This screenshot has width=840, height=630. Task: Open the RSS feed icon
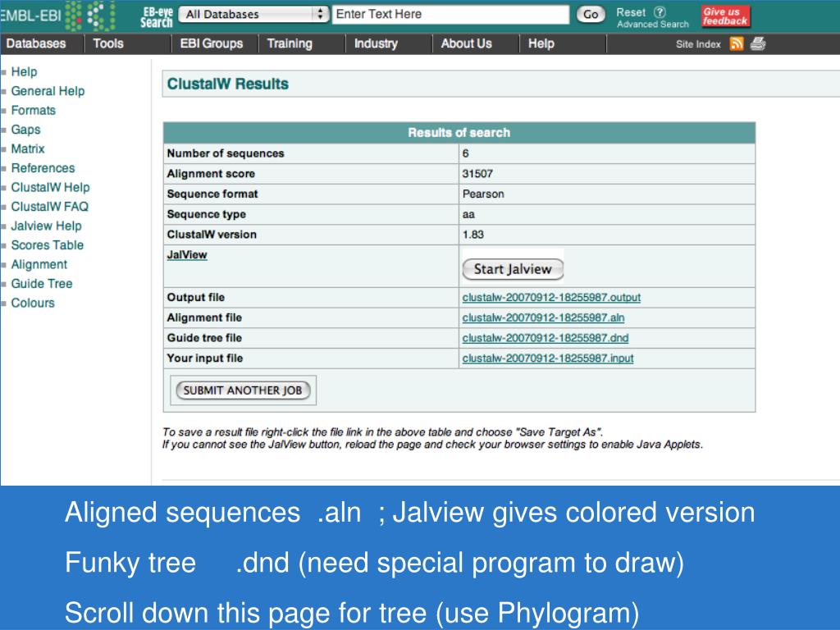tap(737, 44)
